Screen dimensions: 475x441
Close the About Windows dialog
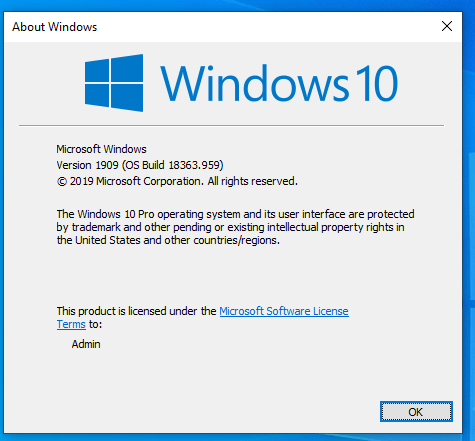(447, 26)
